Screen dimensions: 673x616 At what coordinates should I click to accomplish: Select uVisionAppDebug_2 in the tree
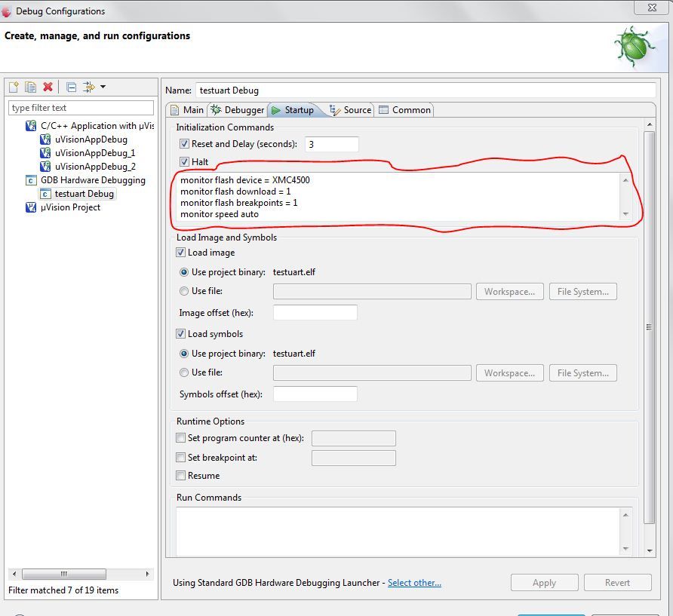pyautogui.click(x=95, y=167)
